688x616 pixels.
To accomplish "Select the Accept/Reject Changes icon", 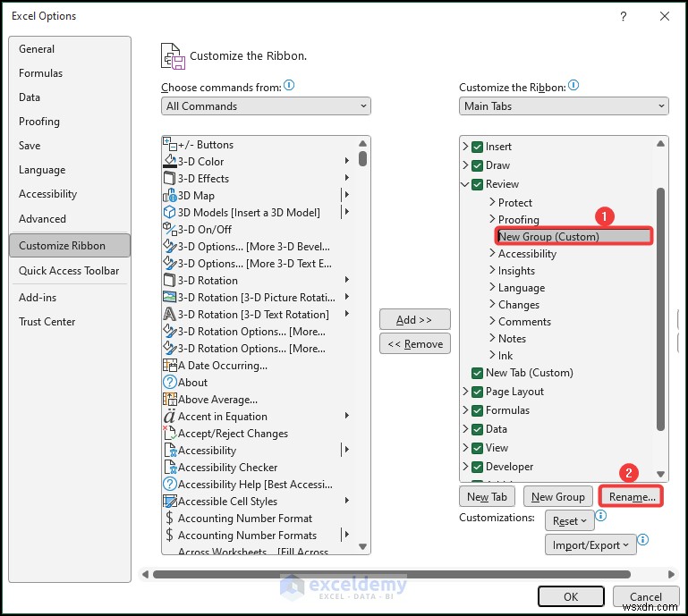I will click(170, 434).
